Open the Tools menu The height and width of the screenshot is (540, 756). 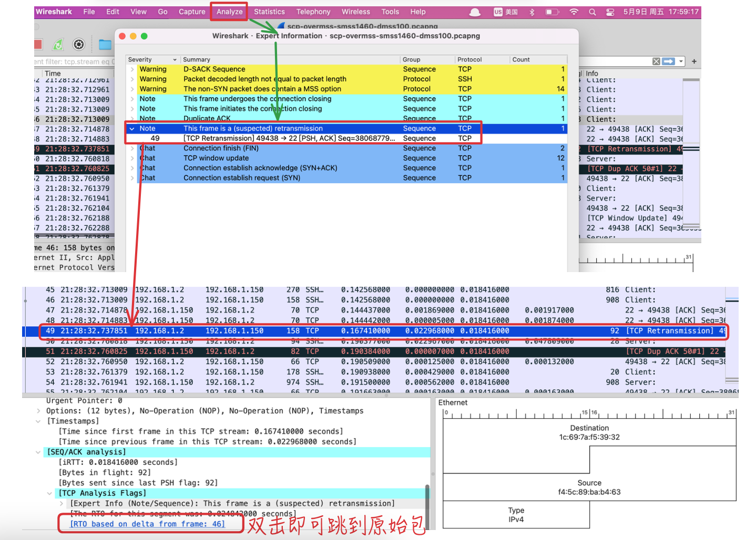click(390, 12)
